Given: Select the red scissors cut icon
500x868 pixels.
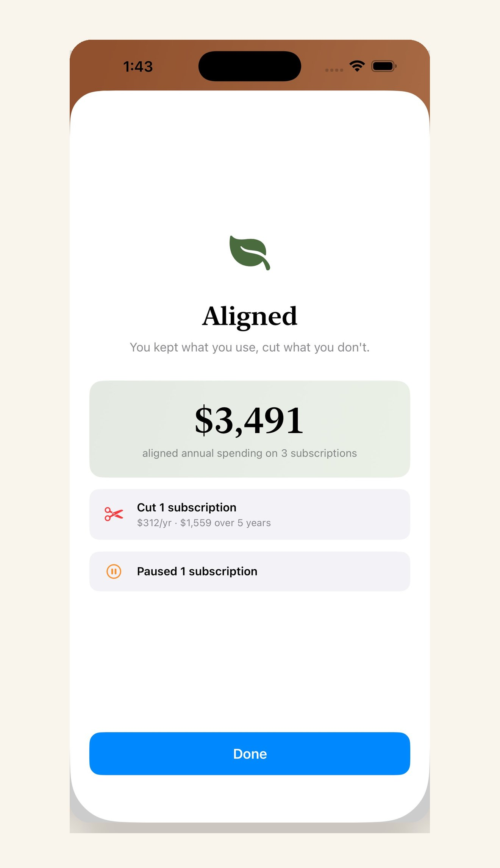Looking at the screenshot, I should pyautogui.click(x=113, y=514).
